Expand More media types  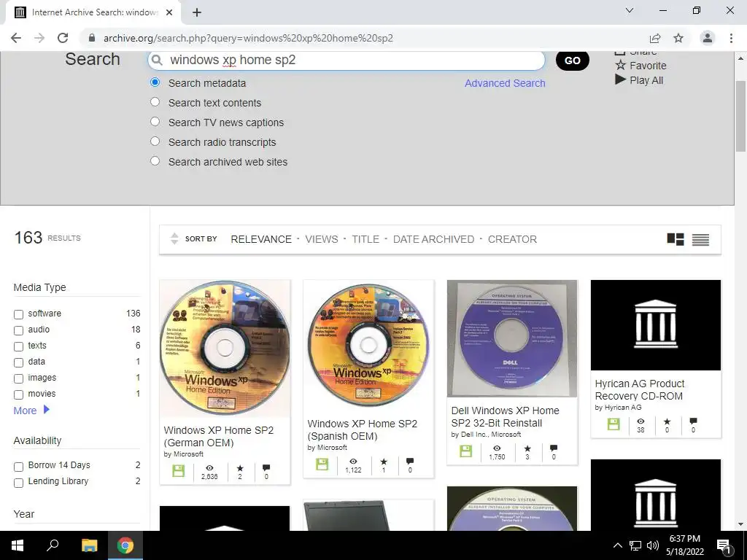pos(31,410)
